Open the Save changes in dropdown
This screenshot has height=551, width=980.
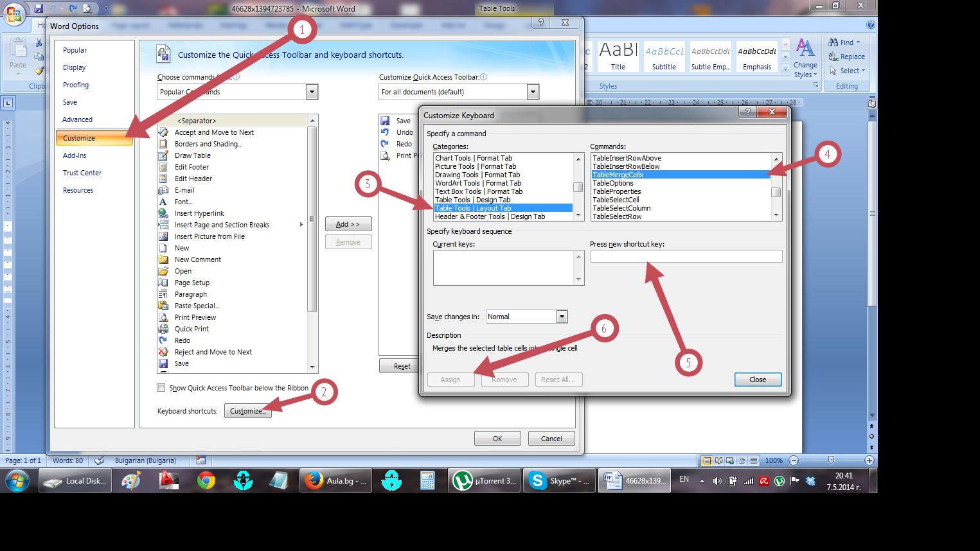pyautogui.click(x=562, y=317)
